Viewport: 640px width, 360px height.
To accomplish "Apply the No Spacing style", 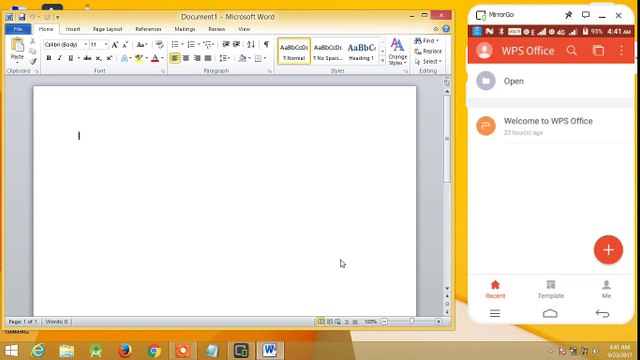I will pos(327,51).
